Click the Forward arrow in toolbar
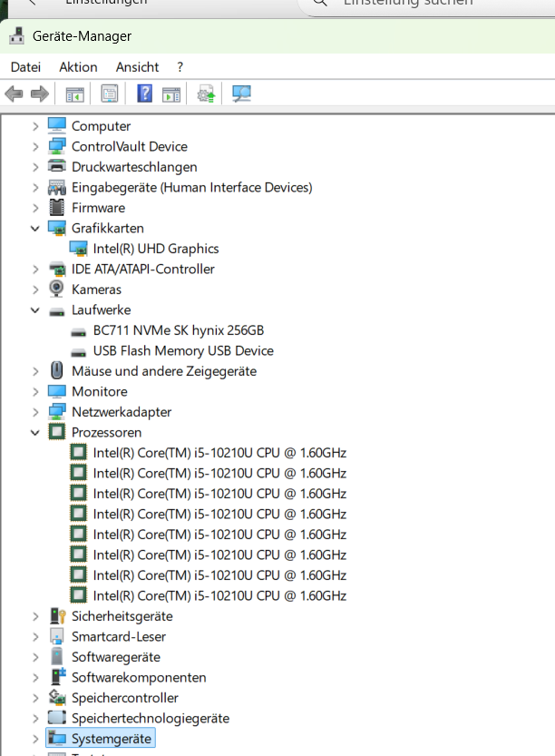This screenshot has width=555, height=756. coord(40,93)
